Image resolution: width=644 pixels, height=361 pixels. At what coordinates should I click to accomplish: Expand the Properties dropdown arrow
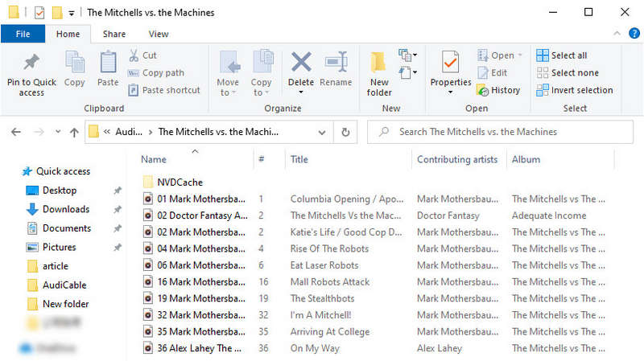[451, 92]
